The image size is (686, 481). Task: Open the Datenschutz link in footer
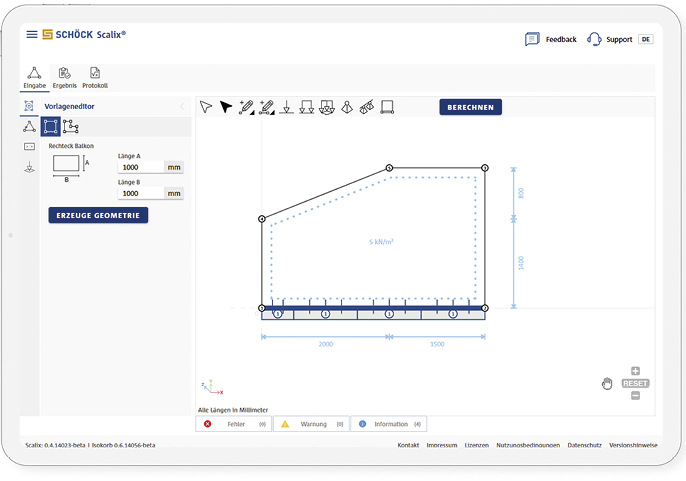585,445
